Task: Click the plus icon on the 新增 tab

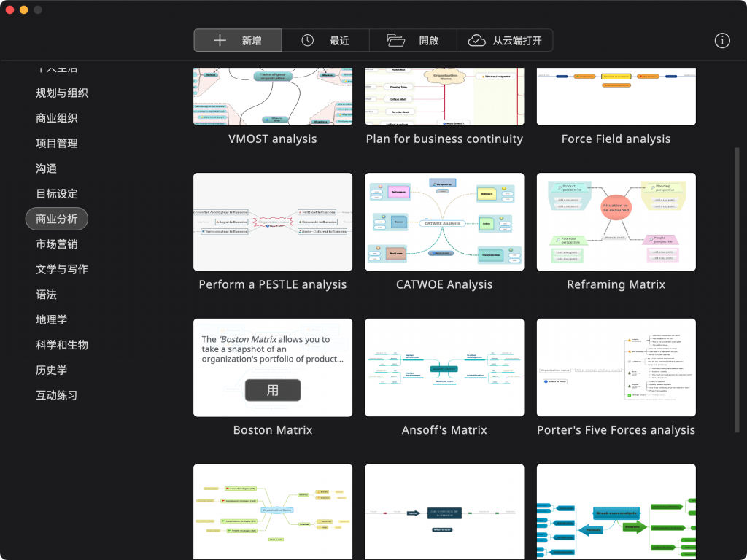Action: [x=219, y=40]
